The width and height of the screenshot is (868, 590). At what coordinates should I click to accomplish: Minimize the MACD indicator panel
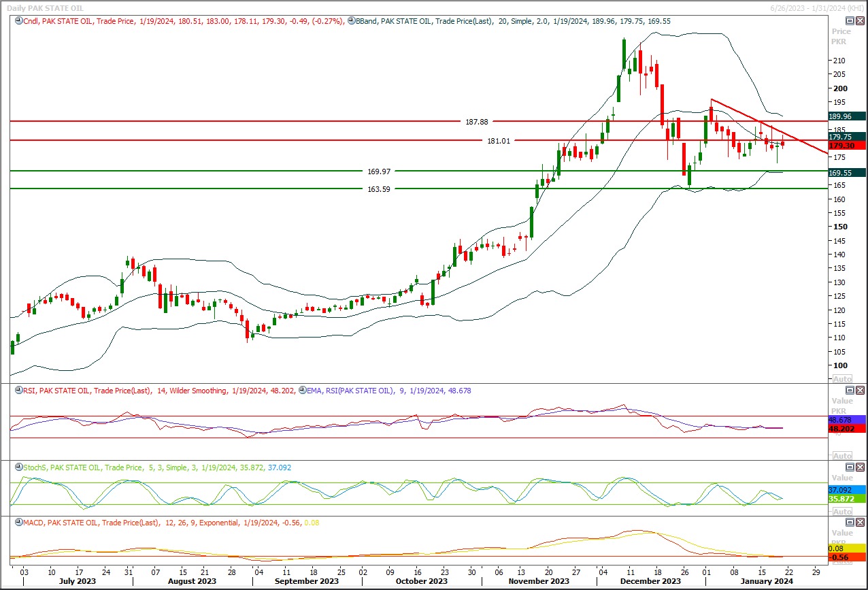click(x=850, y=523)
